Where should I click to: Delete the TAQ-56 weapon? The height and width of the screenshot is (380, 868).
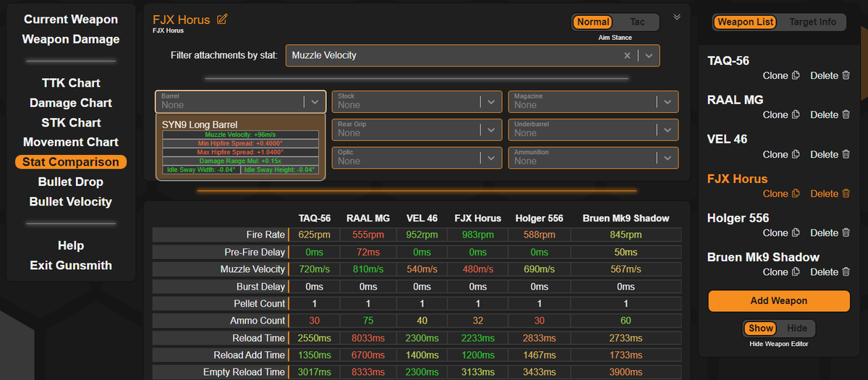coord(830,75)
